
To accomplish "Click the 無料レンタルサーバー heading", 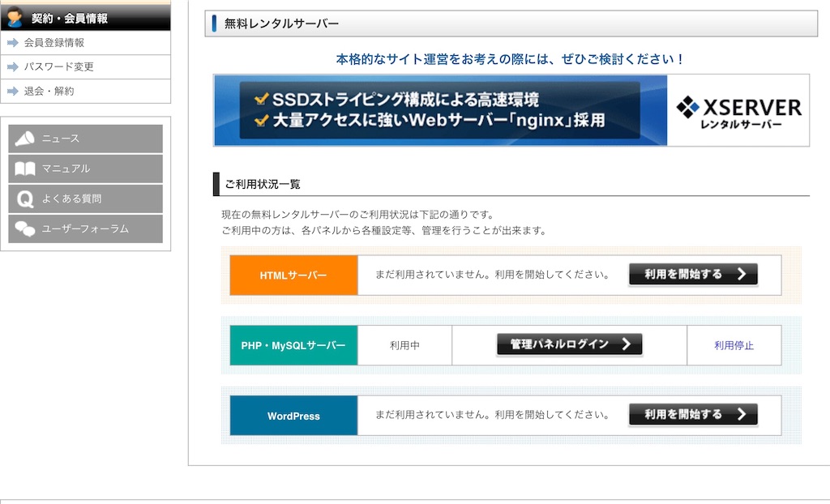I will (x=281, y=23).
